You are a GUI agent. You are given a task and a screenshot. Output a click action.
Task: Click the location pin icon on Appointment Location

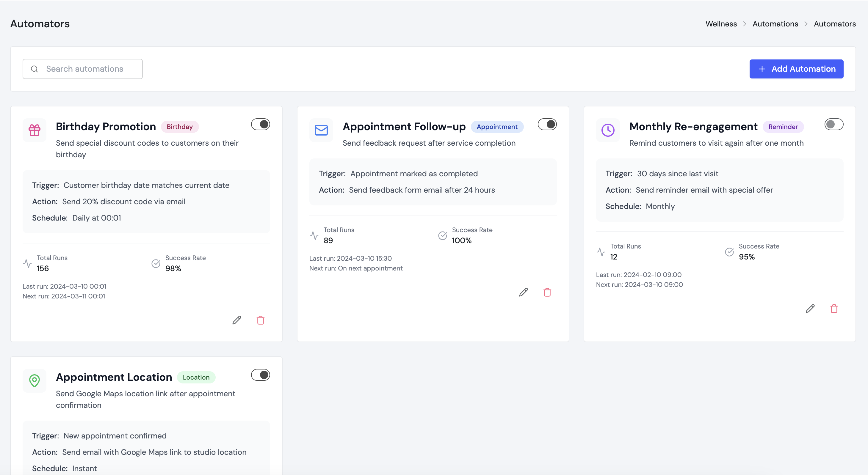pos(34,381)
